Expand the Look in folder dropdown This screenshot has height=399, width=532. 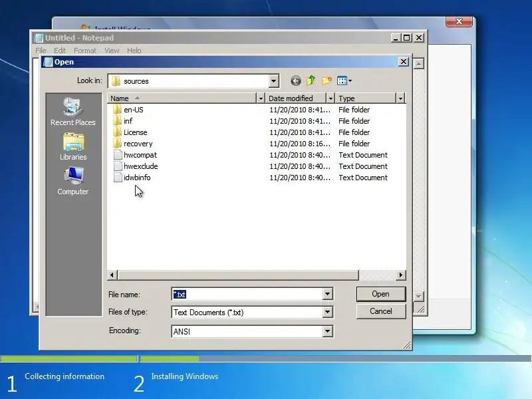click(x=273, y=81)
